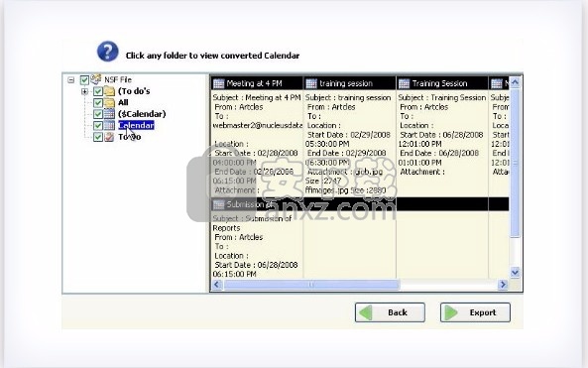The height and width of the screenshot is (368, 588).
Task: Click the horizontal scrollbar thumb
Action: pos(311,285)
